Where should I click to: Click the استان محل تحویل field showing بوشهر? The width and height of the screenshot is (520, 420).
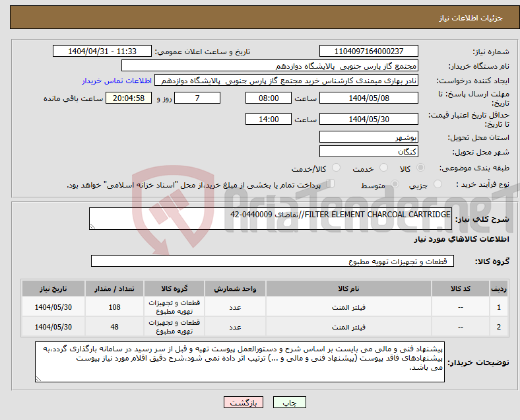click(x=368, y=137)
